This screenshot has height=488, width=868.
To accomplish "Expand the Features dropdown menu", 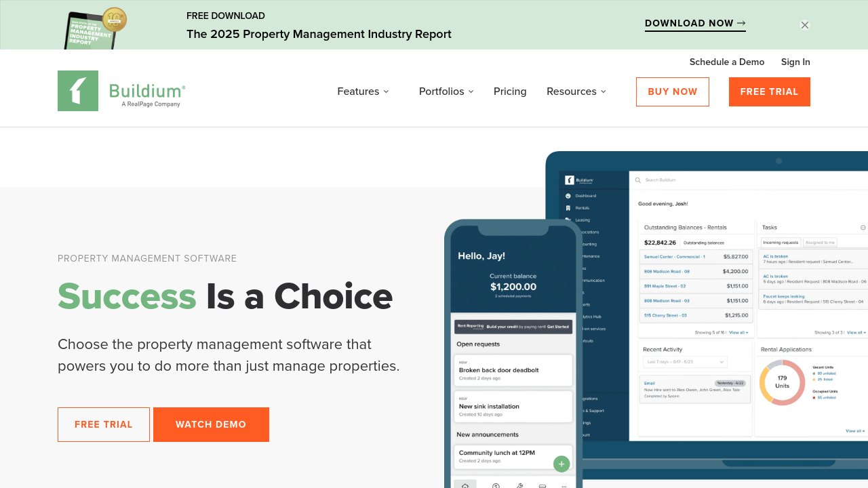I will tap(363, 91).
